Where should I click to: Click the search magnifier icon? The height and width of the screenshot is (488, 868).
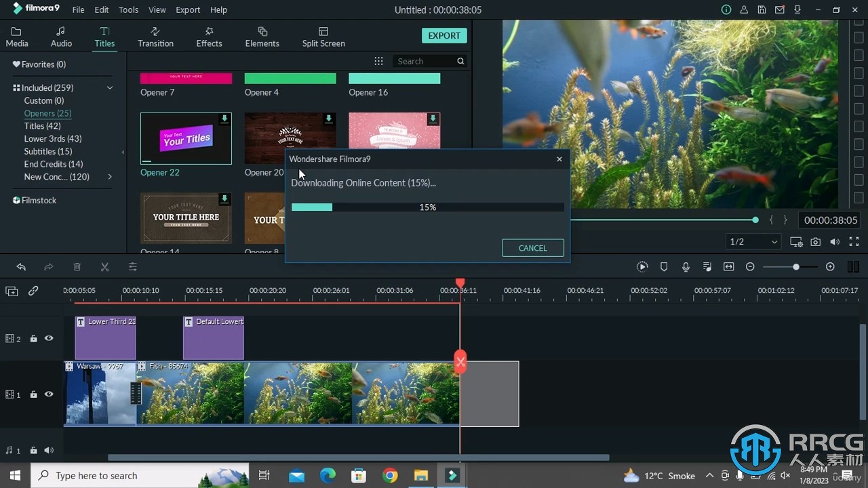click(x=460, y=61)
